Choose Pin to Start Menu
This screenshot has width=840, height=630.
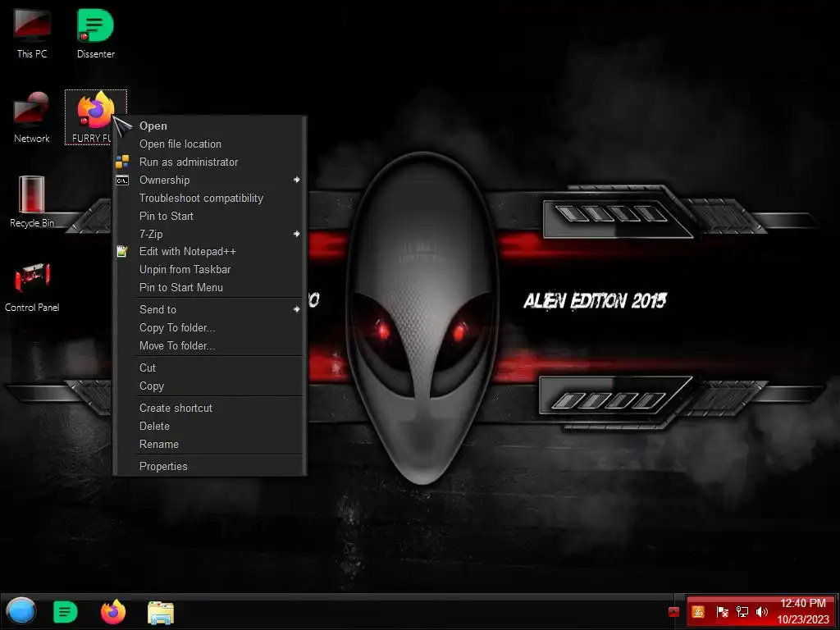pos(210,288)
